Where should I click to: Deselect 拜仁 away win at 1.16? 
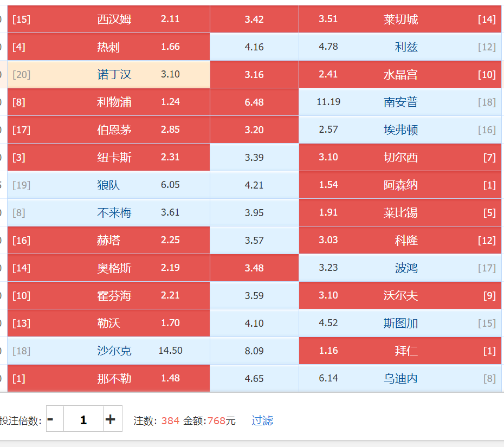click(x=400, y=351)
